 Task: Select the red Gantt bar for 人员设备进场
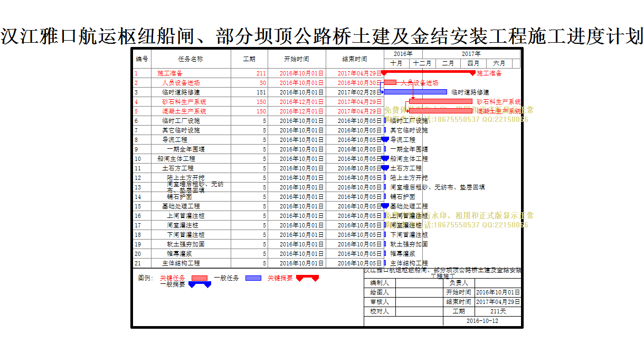click(390, 82)
